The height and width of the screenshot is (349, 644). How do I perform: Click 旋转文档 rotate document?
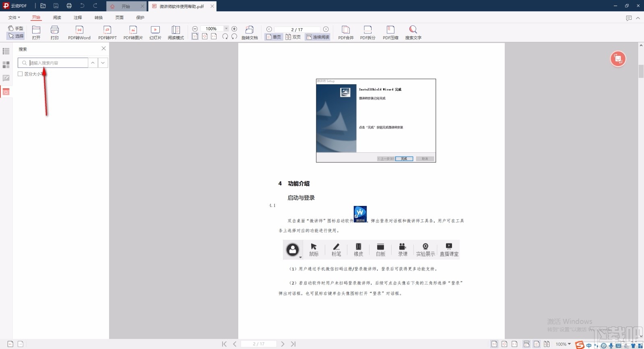pyautogui.click(x=250, y=32)
